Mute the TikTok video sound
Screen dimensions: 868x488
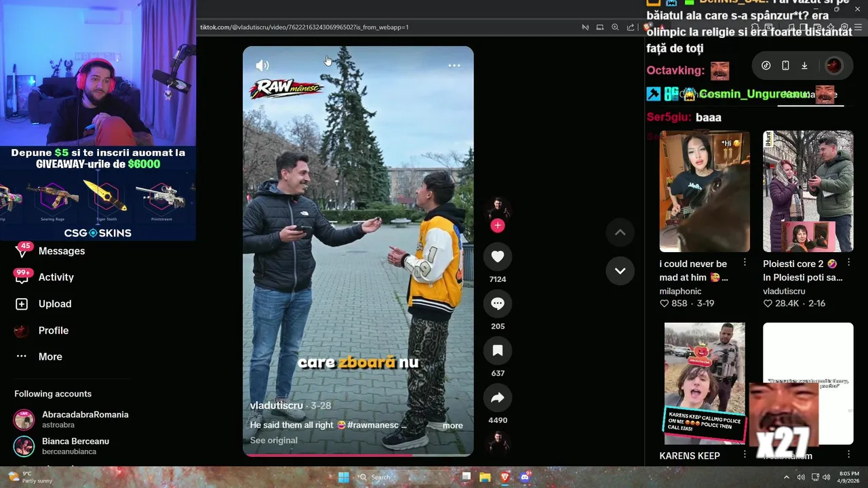tap(262, 66)
